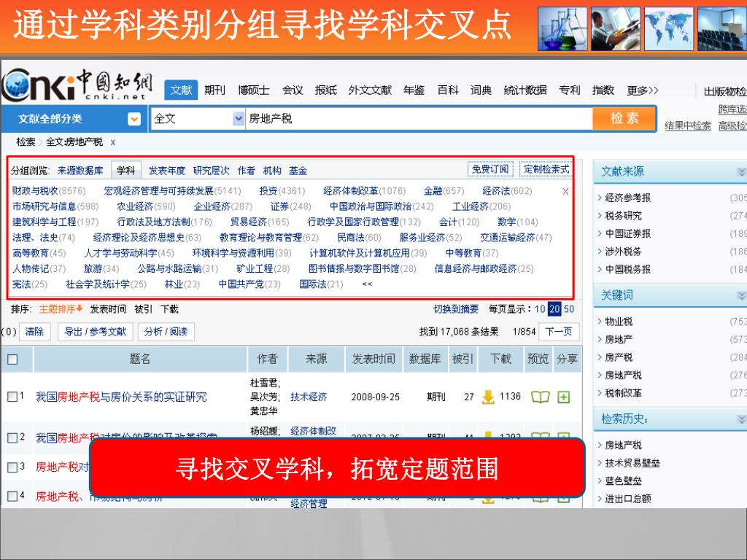Group results by 作者

point(247,171)
